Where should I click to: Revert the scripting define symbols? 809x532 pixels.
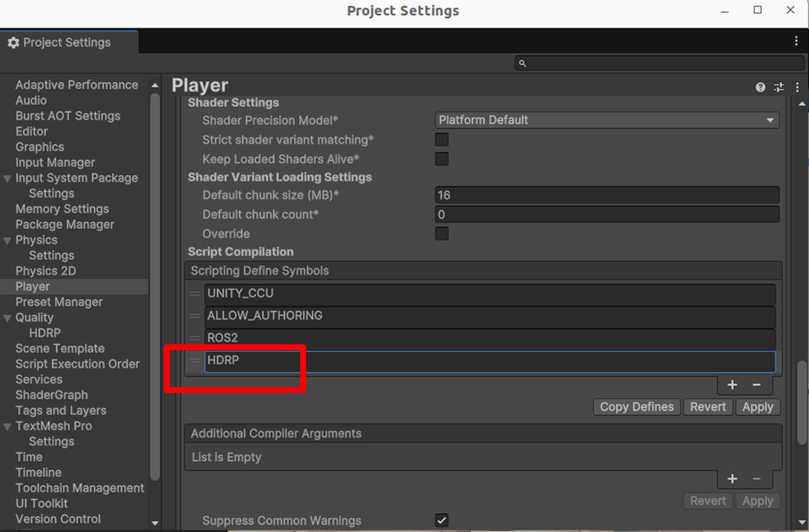click(708, 407)
